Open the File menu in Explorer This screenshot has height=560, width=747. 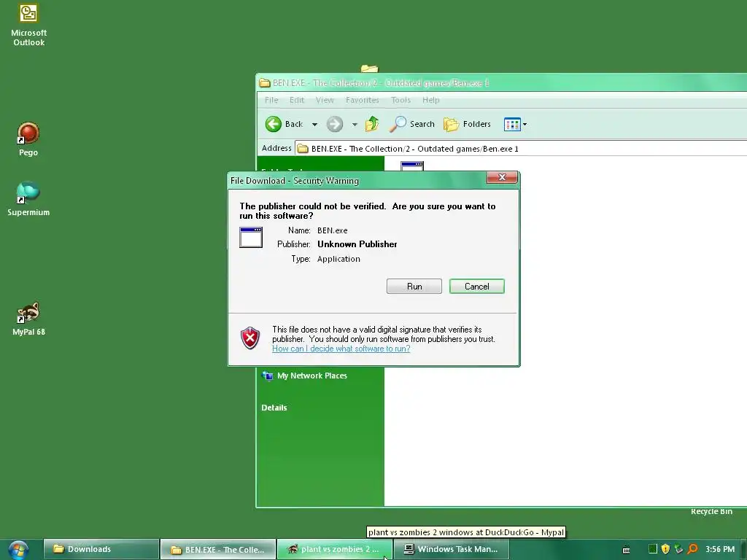coord(271,100)
